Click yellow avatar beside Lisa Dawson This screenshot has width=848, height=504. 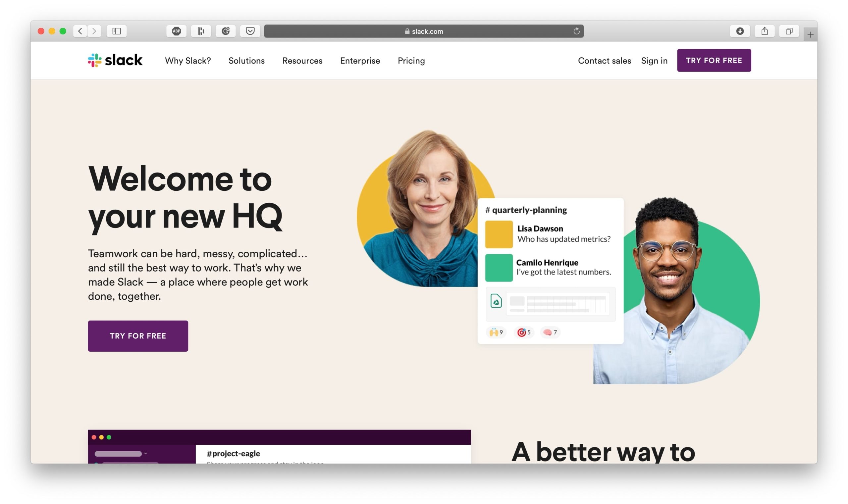(499, 234)
